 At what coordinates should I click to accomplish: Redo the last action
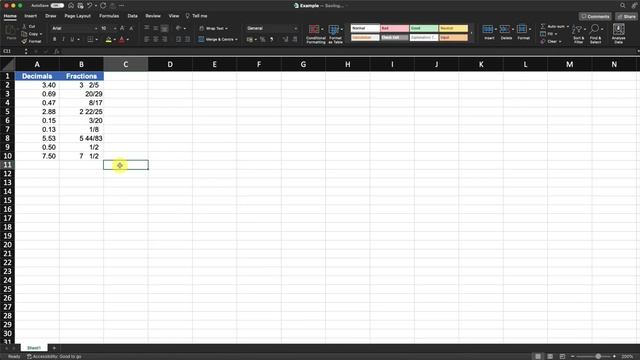pyautogui.click(x=103, y=6)
